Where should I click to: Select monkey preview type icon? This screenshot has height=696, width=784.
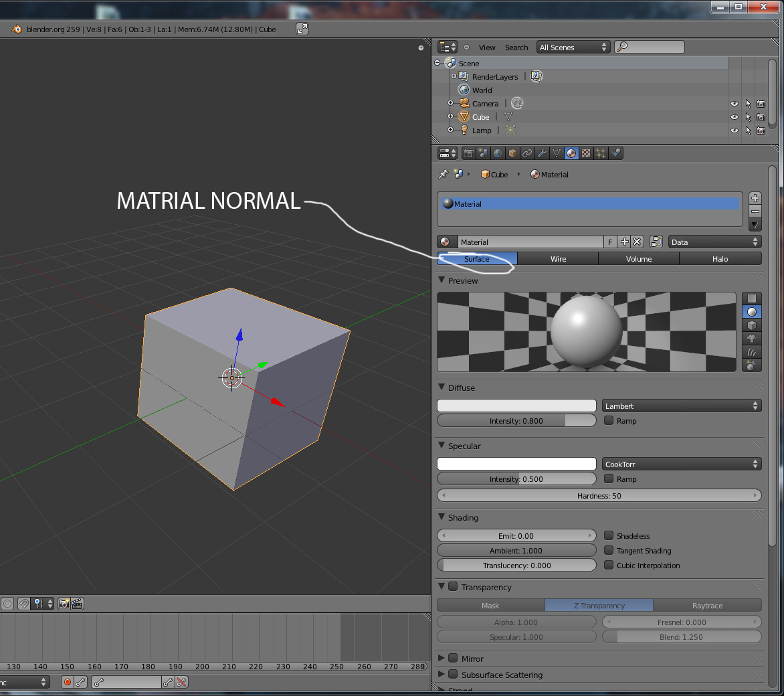coord(752,339)
